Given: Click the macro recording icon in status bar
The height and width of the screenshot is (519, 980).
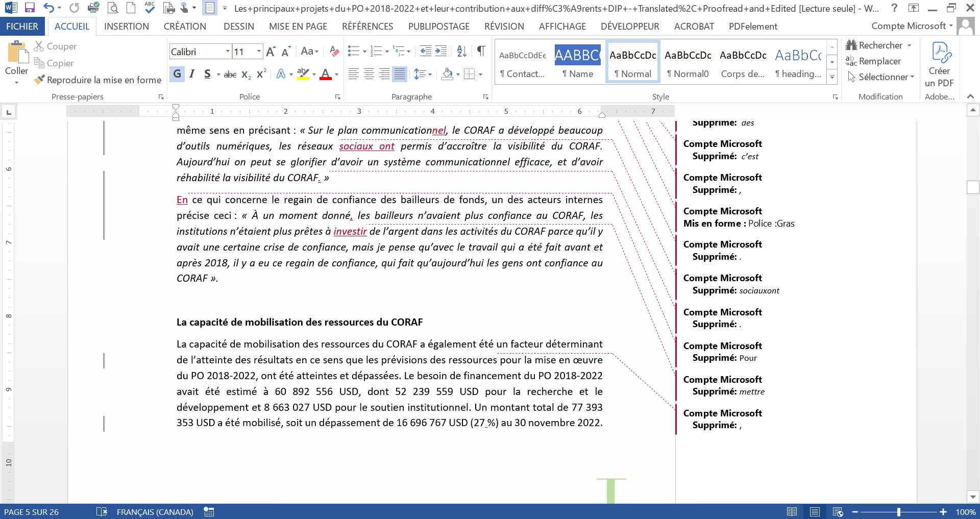Looking at the screenshot, I should 209,511.
